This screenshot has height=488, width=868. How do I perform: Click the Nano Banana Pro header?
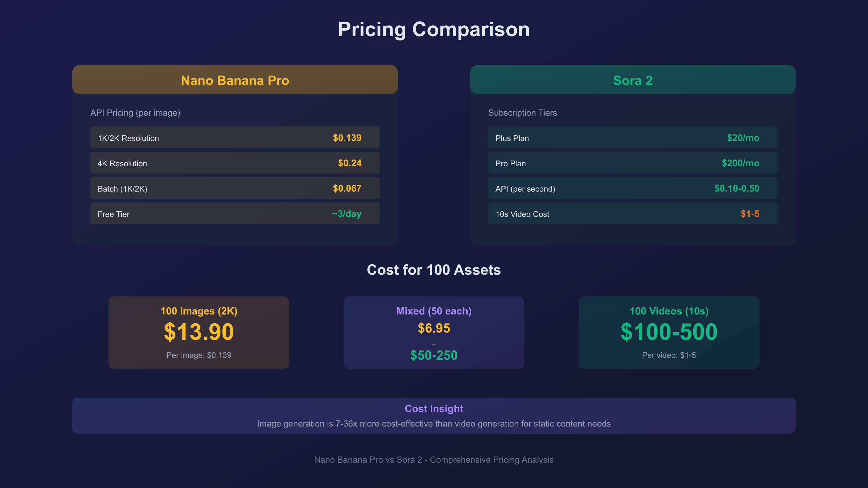click(235, 80)
